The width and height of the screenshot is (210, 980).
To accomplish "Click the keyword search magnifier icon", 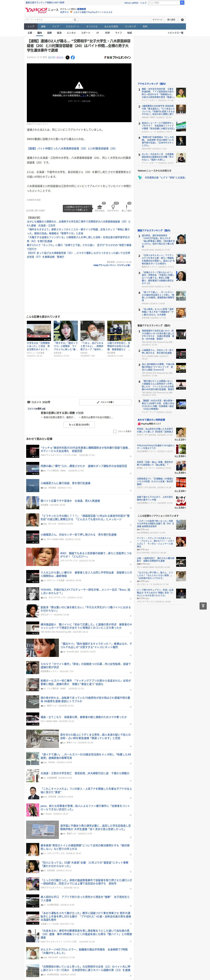I will coord(75,19).
